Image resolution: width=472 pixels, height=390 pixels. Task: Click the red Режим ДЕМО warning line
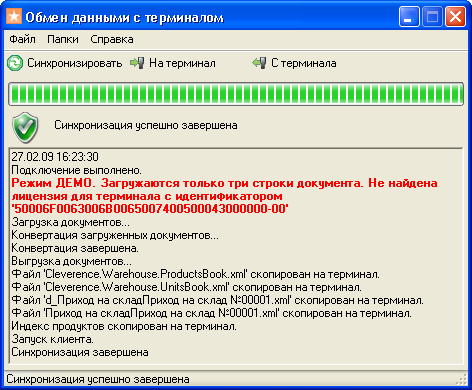tap(224, 183)
